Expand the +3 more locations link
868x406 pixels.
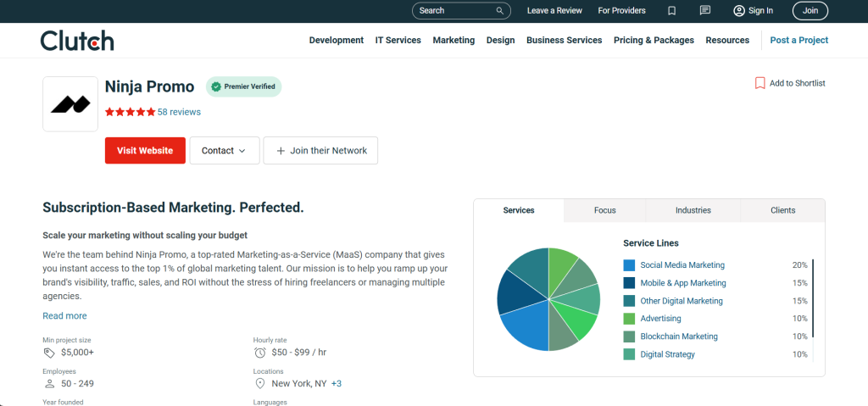[336, 384]
